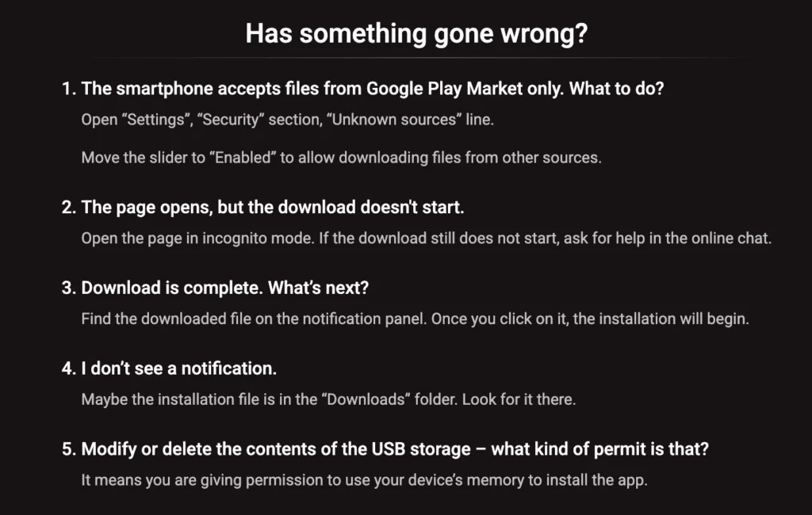Image resolution: width=812 pixels, height=515 pixels.
Task: Click the answer mentioning the "Downloads" folder
Action: pos(328,399)
